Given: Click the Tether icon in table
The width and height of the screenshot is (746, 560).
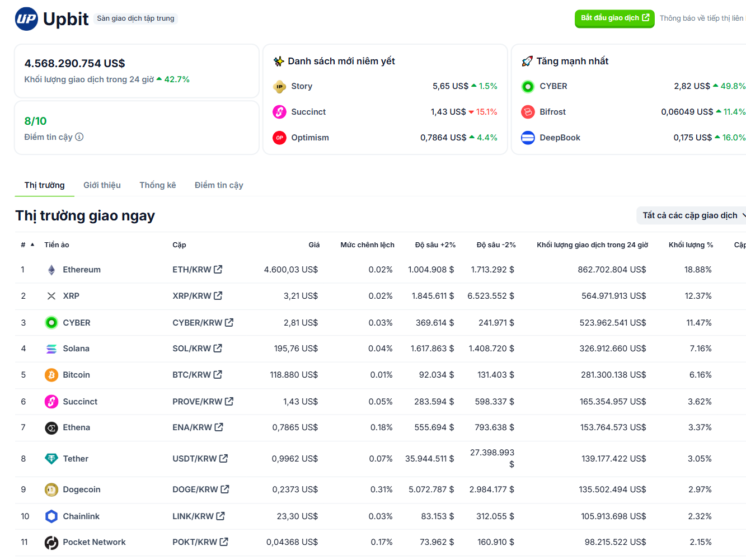Looking at the screenshot, I should point(51,459).
